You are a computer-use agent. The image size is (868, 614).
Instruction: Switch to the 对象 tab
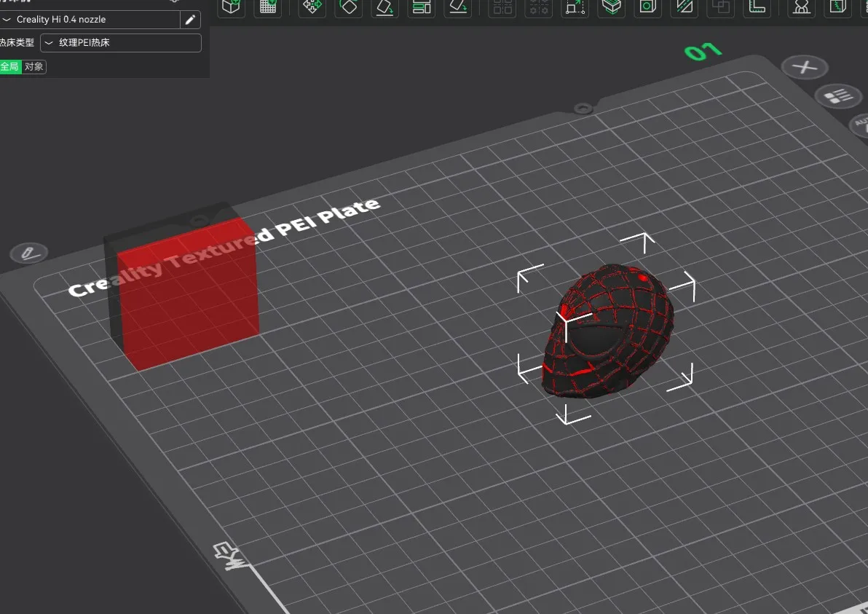[x=33, y=66]
